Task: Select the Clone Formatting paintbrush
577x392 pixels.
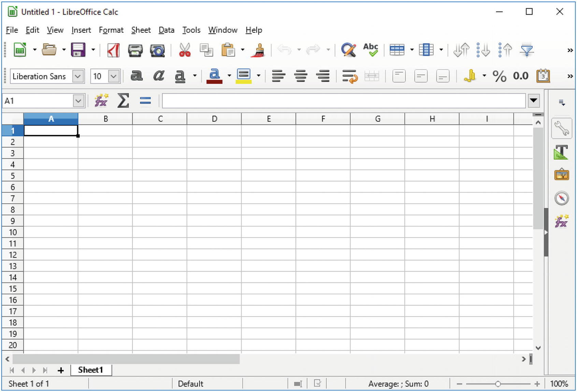Action: tap(258, 50)
